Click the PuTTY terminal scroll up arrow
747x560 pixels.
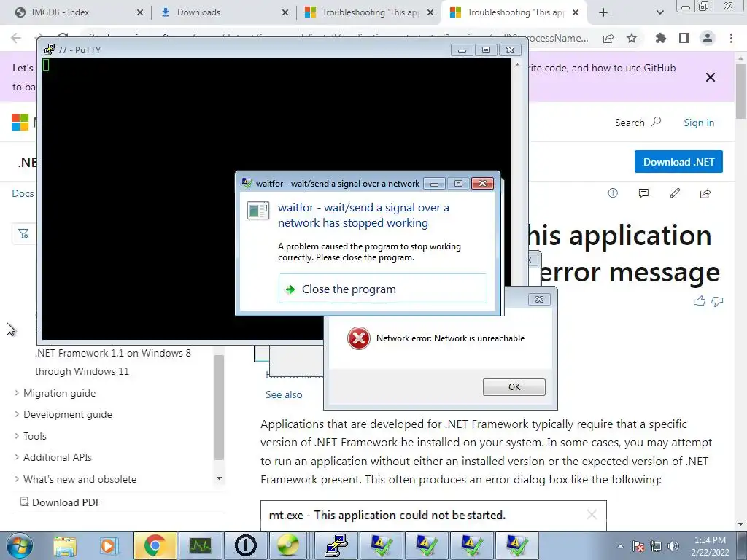coord(517,64)
